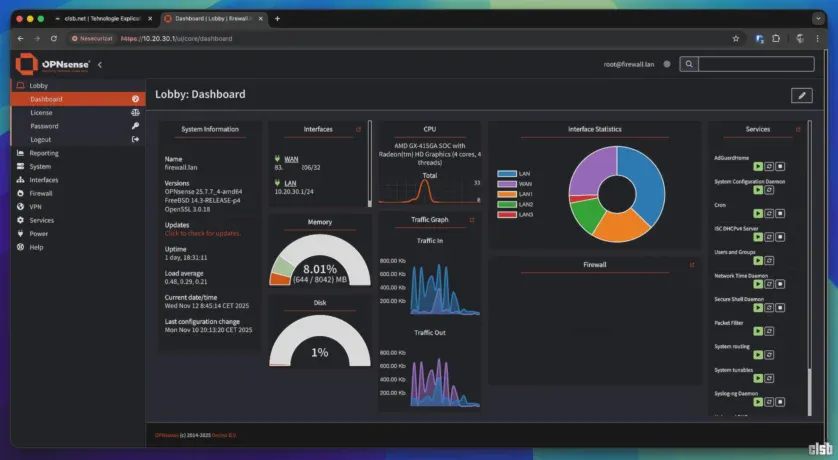Expand the System menu section

(x=78, y=166)
